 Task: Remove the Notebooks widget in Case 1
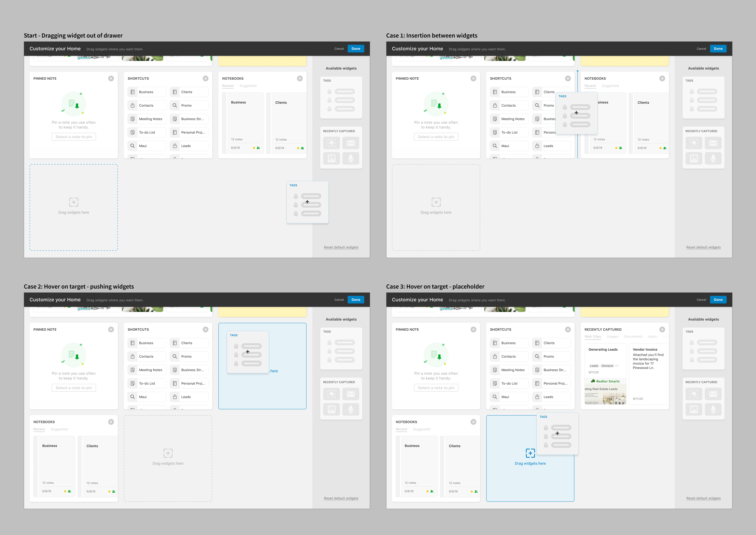(x=662, y=78)
